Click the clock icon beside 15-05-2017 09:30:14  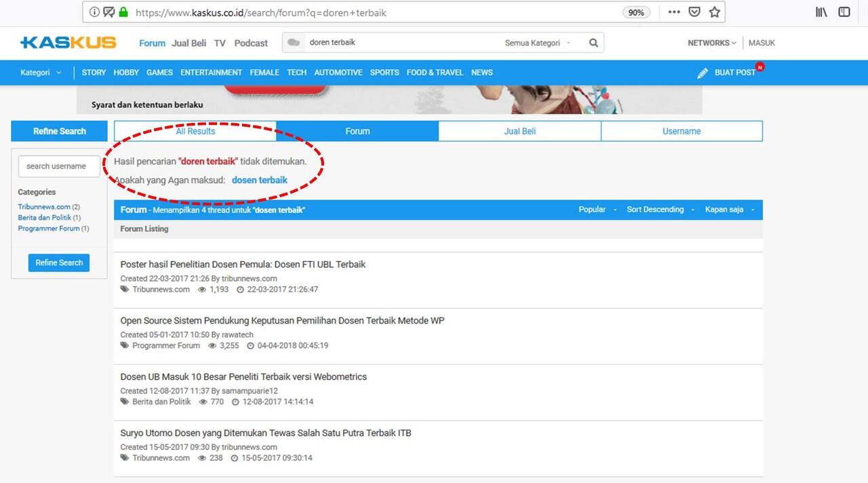tap(235, 458)
